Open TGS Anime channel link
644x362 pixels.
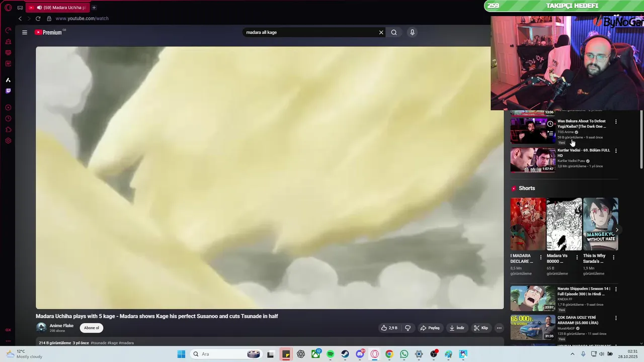[x=566, y=132]
